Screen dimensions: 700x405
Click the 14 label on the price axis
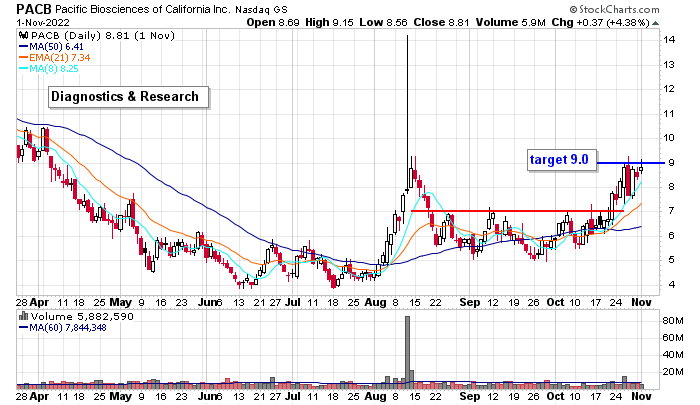669,40
